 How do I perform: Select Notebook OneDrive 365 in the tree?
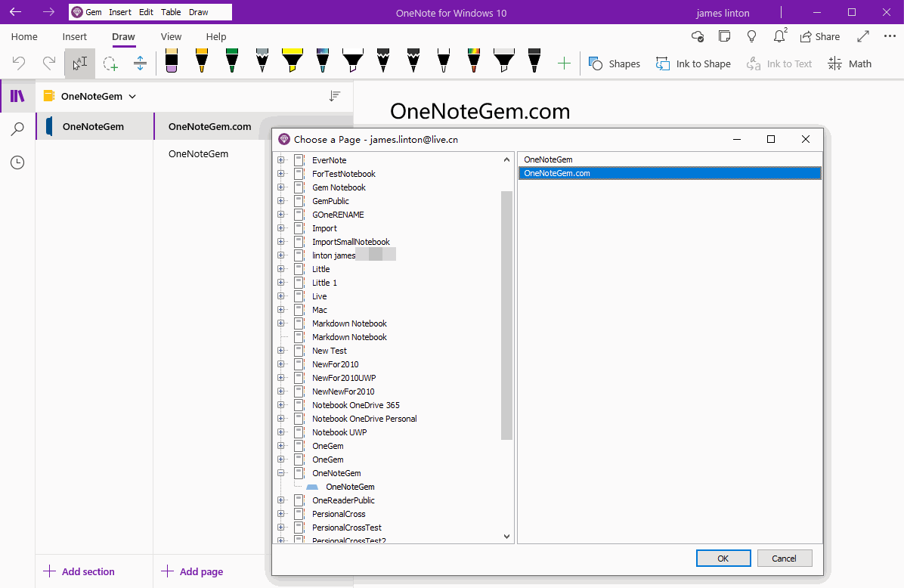pyautogui.click(x=356, y=405)
